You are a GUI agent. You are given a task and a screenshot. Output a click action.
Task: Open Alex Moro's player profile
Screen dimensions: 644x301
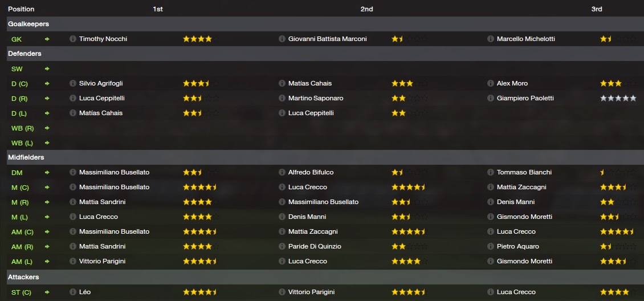click(x=512, y=83)
